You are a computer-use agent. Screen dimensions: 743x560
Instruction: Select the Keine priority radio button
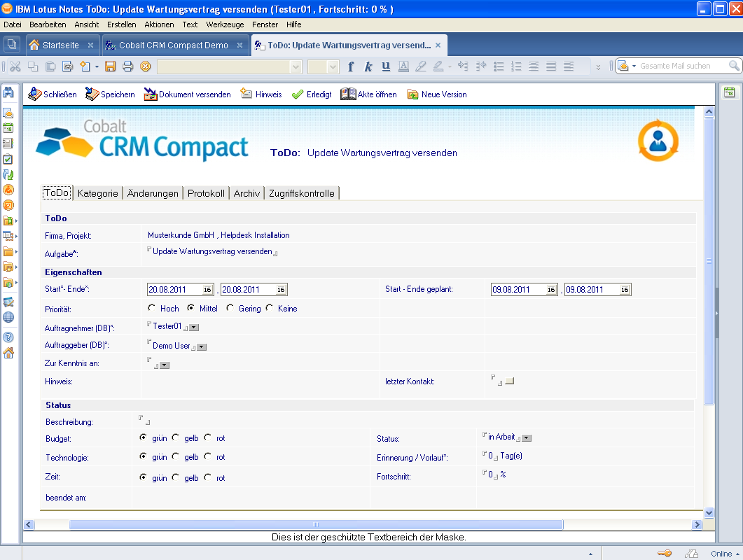(x=269, y=308)
